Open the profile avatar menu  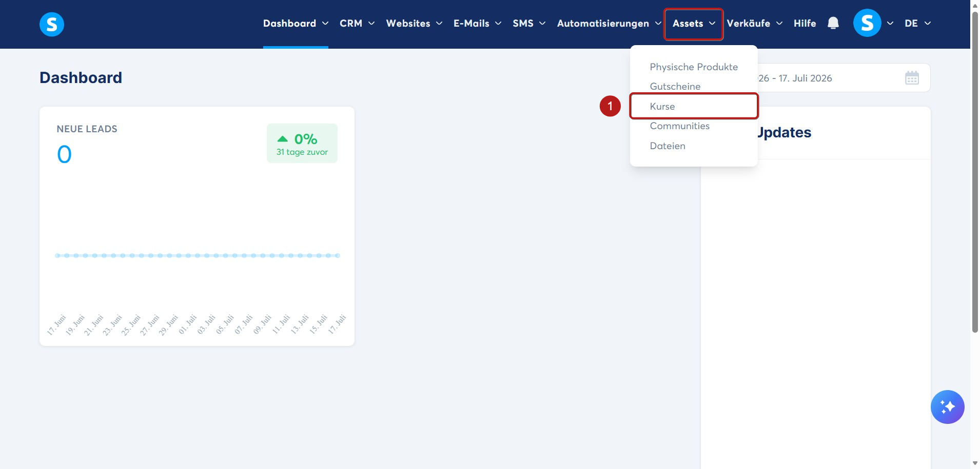pyautogui.click(x=867, y=23)
